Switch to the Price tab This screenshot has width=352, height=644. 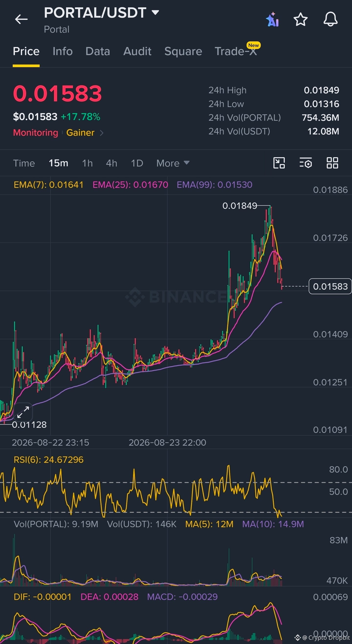tap(26, 51)
